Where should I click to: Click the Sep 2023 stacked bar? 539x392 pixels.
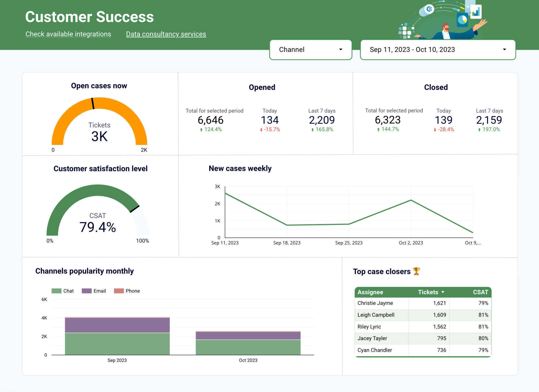tap(117, 337)
